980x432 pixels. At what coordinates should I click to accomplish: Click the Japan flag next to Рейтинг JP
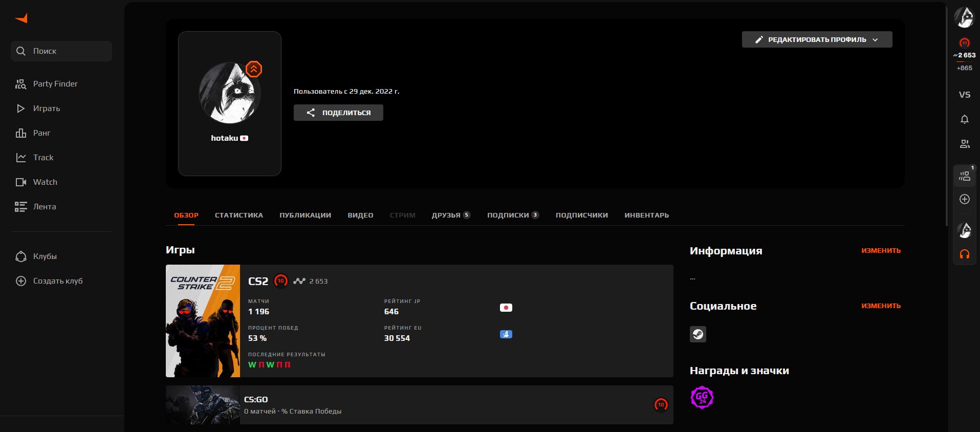click(x=506, y=308)
